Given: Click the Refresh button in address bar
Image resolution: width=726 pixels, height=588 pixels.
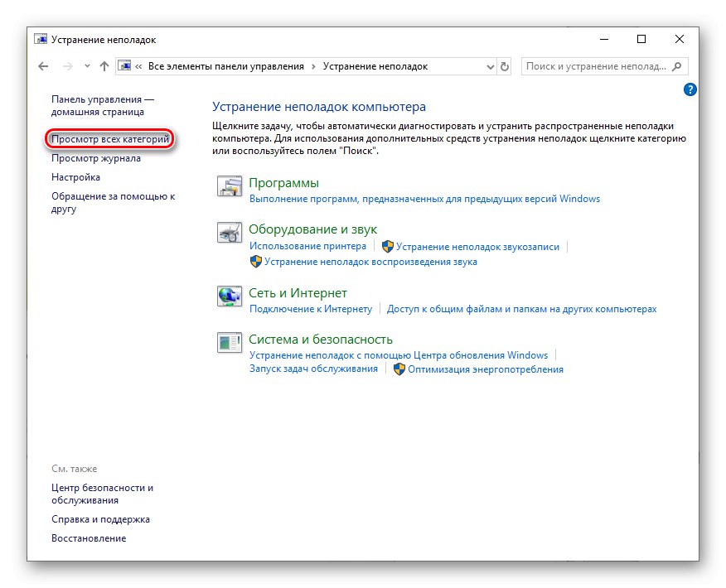Looking at the screenshot, I should (x=505, y=66).
